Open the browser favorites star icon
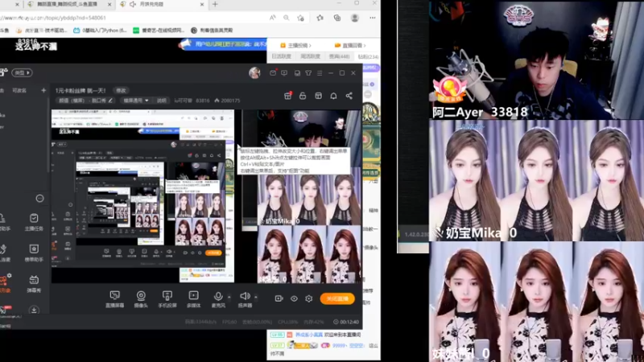Screen dimensions: 644x362 (320, 18)
